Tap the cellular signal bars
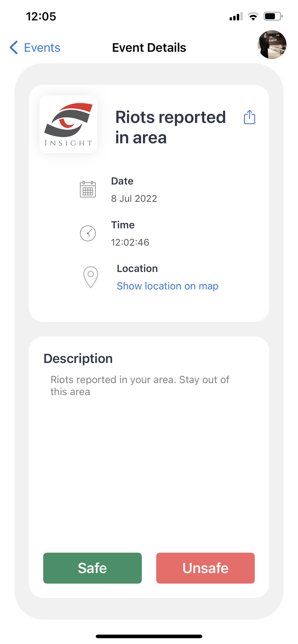The height and width of the screenshot is (644, 298). tap(236, 17)
